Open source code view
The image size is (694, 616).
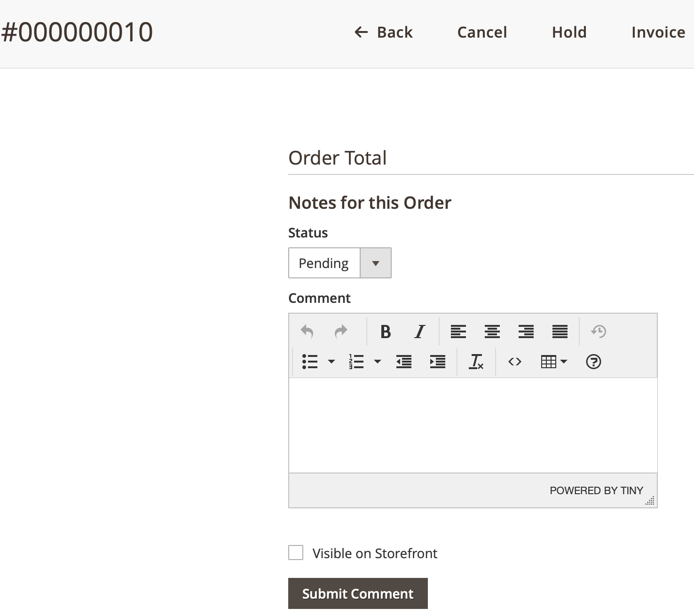pos(515,362)
